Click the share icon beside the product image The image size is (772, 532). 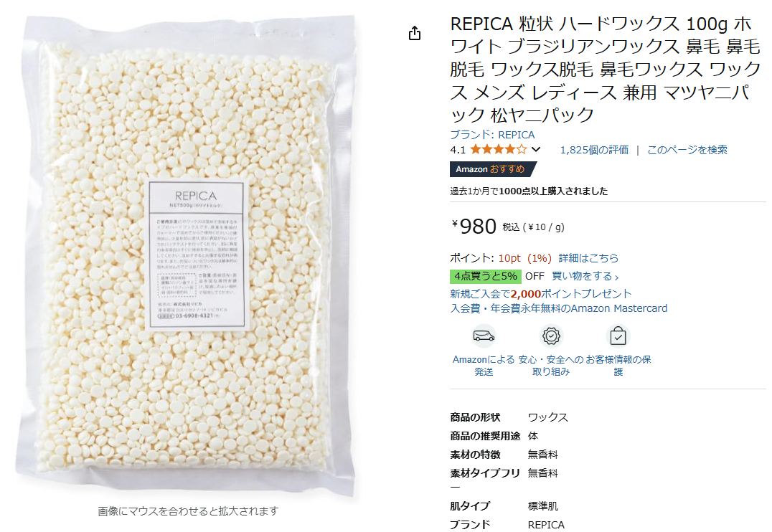415,33
